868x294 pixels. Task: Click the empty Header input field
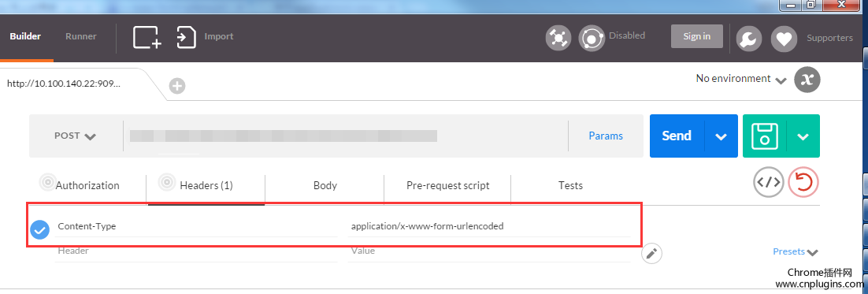(196, 251)
